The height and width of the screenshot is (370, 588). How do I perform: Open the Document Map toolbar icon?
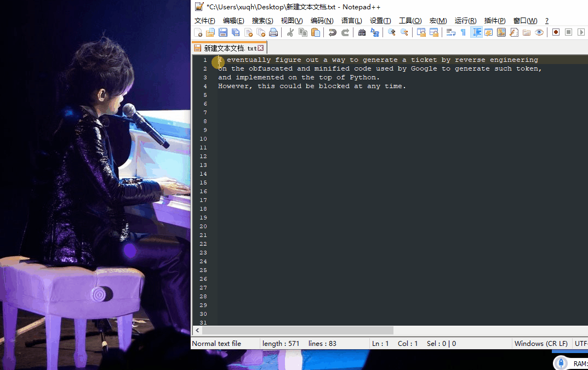(x=501, y=33)
